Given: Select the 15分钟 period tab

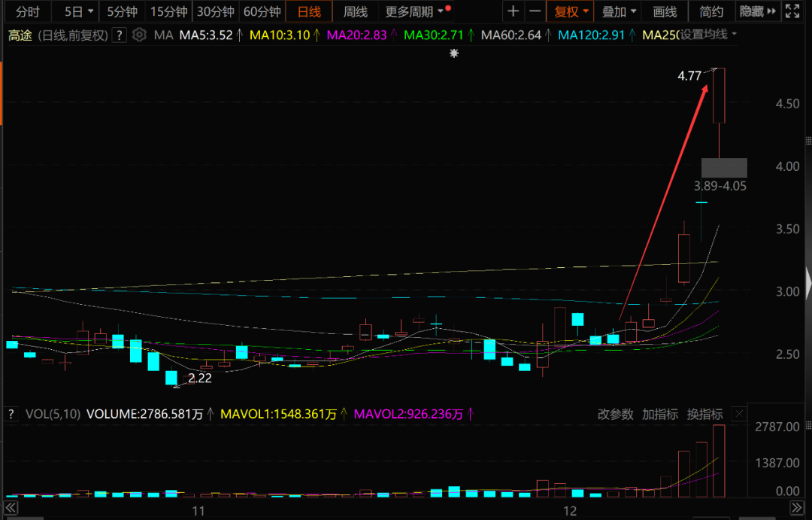Looking at the screenshot, I should 169,11.
